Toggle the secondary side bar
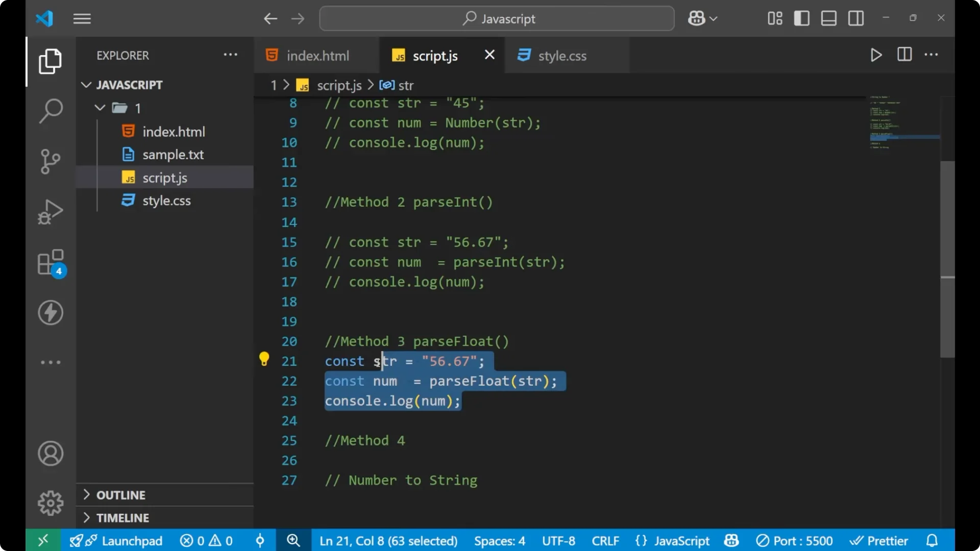 855,18
